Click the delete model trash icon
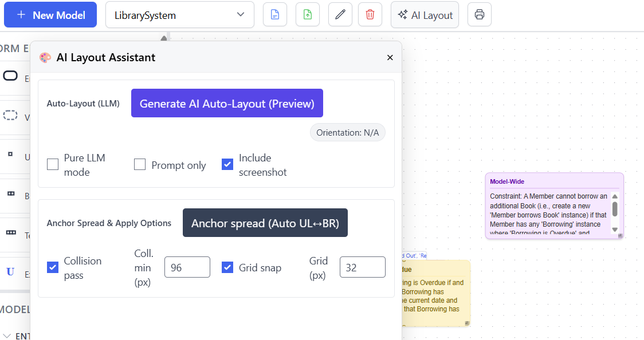 370,14
